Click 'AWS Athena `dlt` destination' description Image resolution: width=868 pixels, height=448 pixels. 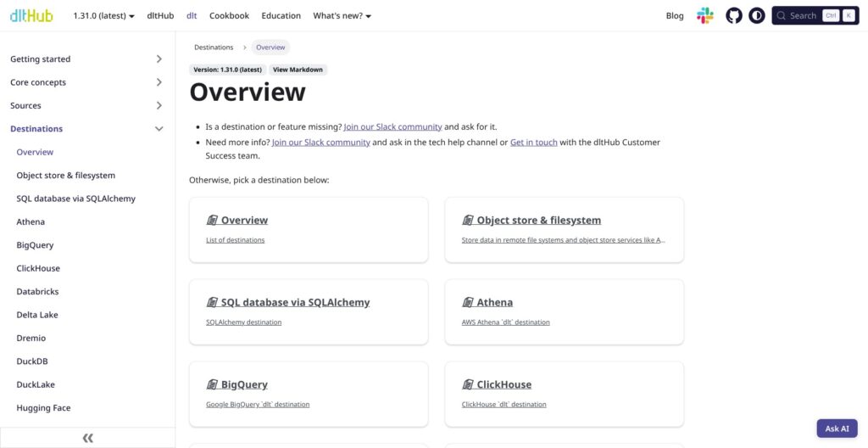(x=505, y=322)
